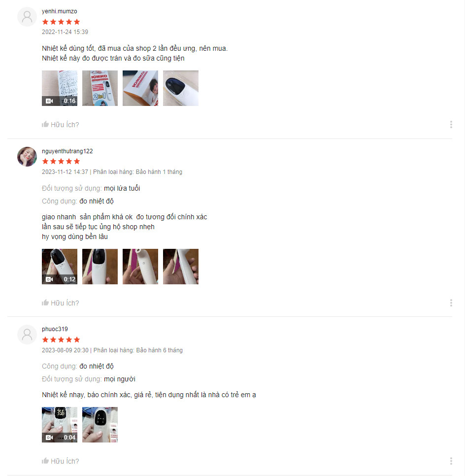Open three-dot menu on nguyenthutrang122's review
The image size is (465, 476).
tap(451, 303)
